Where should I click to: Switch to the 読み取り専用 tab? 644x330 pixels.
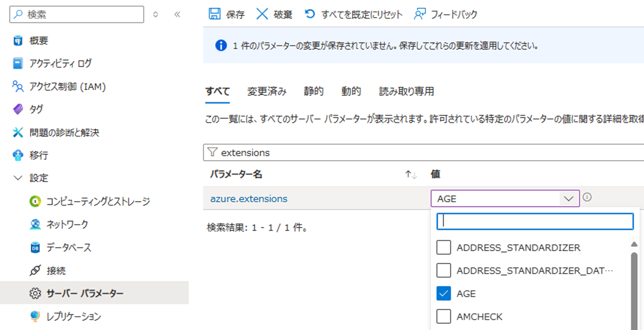click(406, 91)
